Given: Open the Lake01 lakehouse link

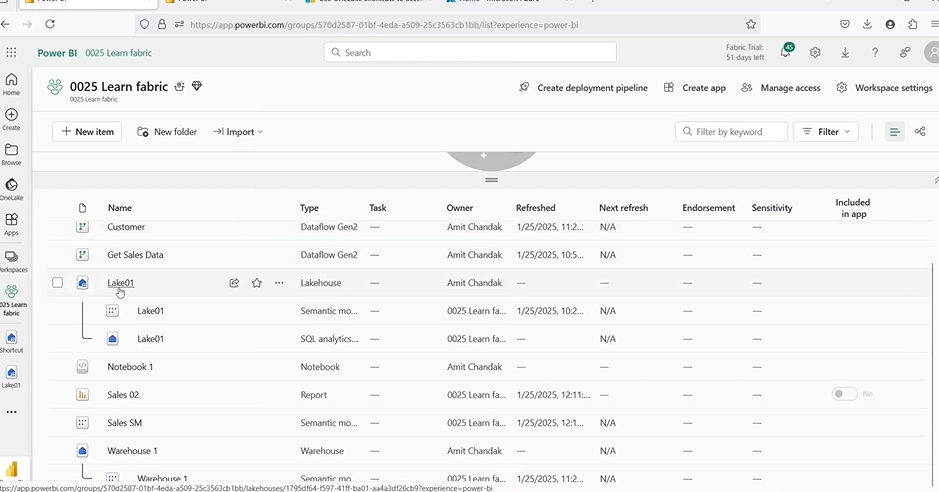Looking at the screenshot, I should [x=120, y=283].
